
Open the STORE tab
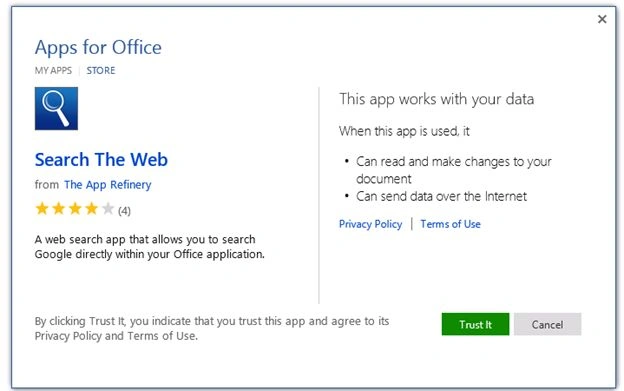coord(101,71)
